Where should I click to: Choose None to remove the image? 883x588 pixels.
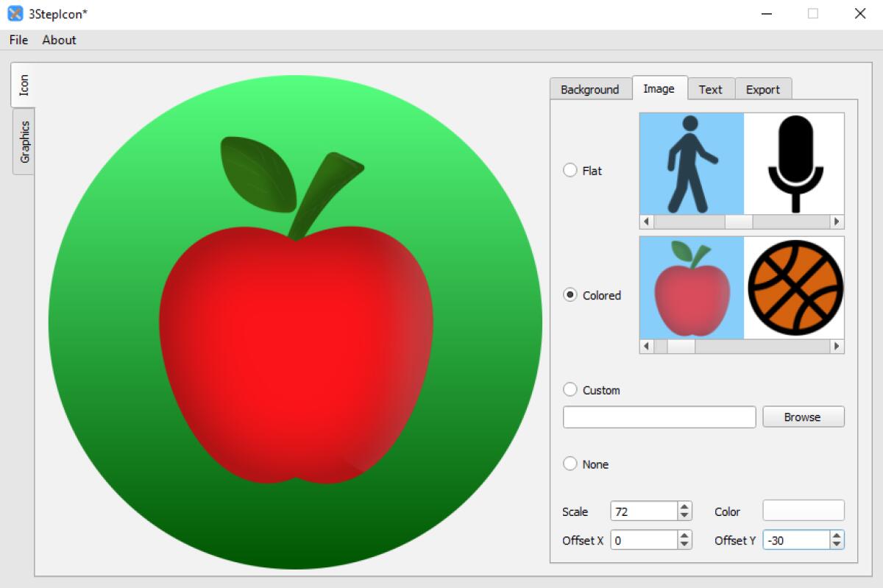point(570,464)
